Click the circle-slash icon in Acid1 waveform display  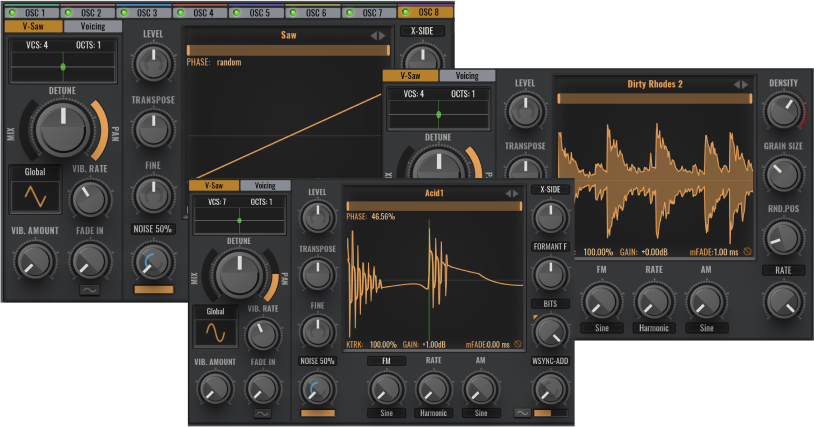518,344
